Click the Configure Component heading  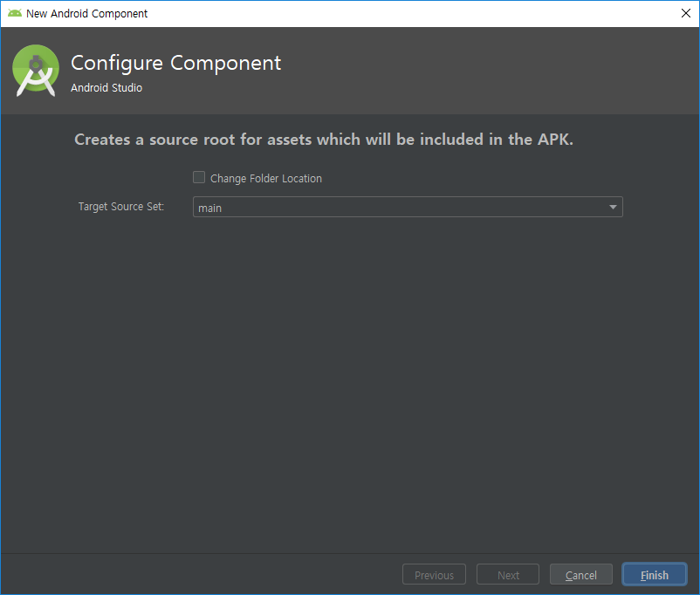[176, 63]
